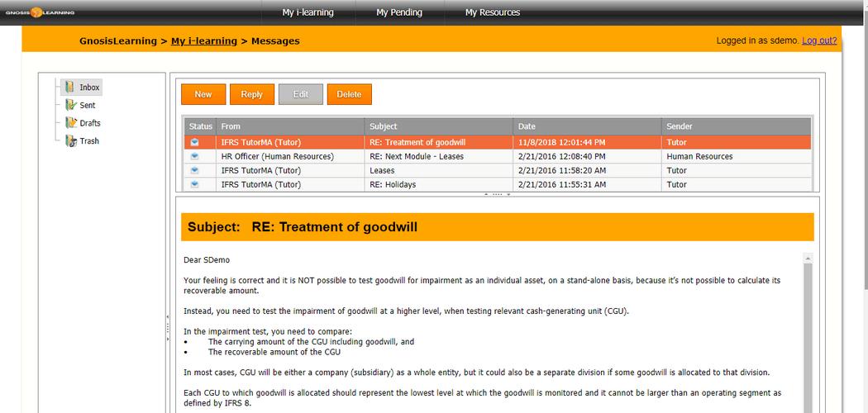Viewport: 868px width, 413px height.
Task: Open the Inbox folder icon
Action: (69, 87)
